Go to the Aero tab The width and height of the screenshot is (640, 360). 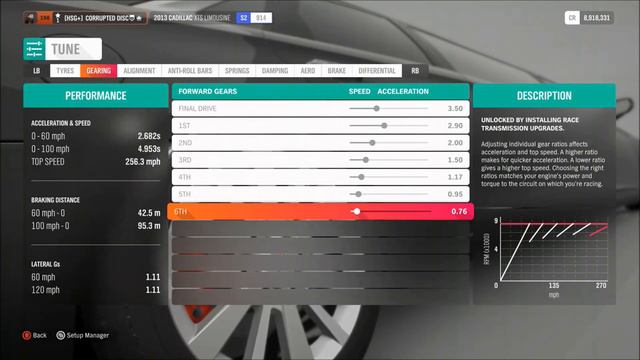coord(308,71)
